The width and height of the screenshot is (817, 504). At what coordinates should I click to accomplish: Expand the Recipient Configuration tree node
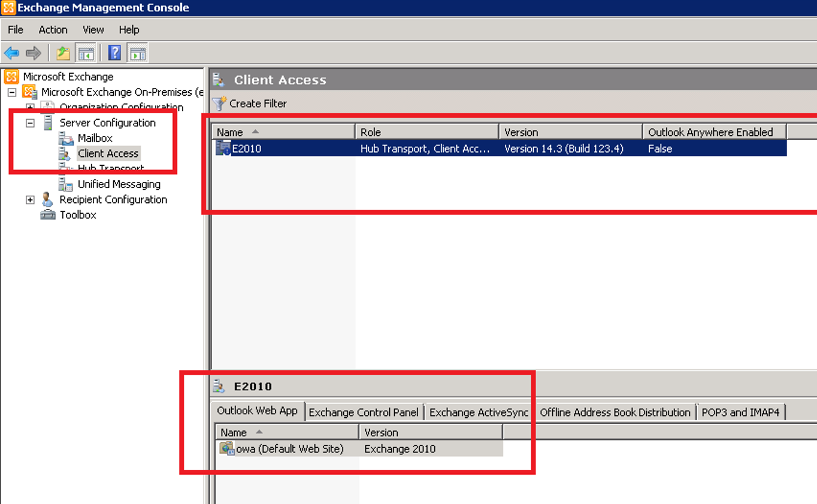click(30, 200)
